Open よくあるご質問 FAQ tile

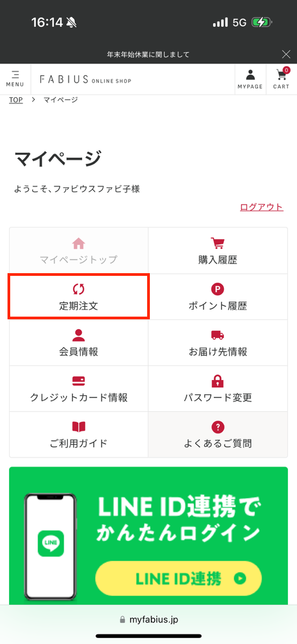[218, 435]
